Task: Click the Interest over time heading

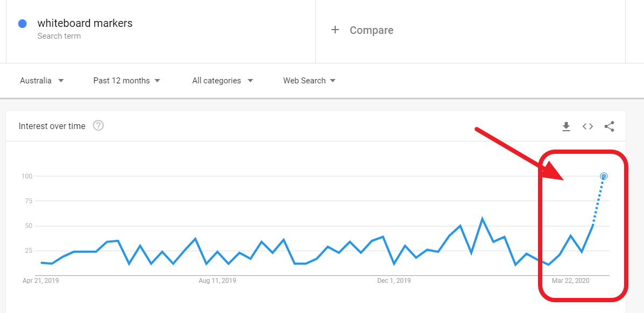Action: coord(52,126)
